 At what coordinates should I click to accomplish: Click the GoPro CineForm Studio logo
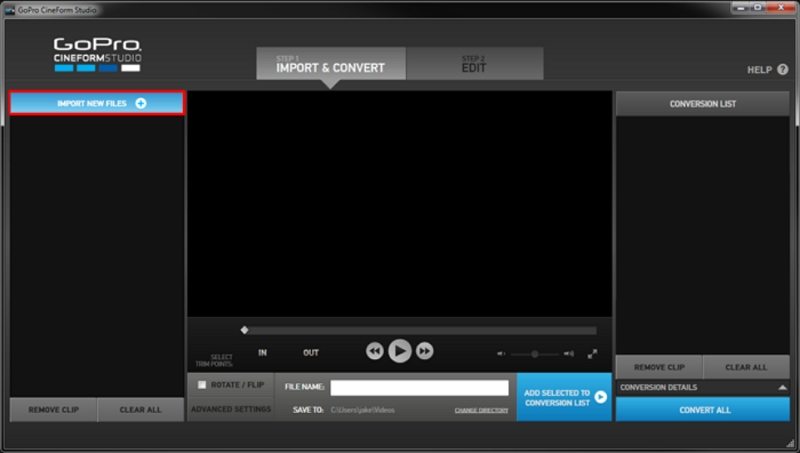tap(97, 54)
